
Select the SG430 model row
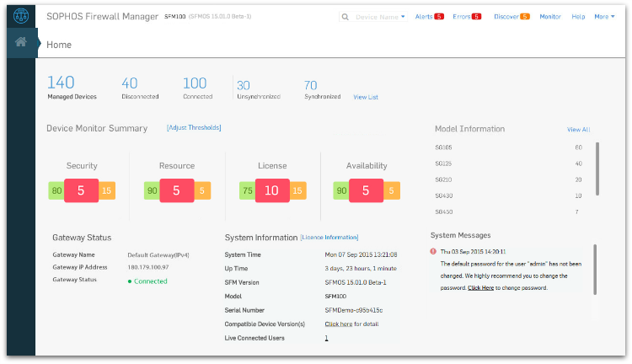509,196
